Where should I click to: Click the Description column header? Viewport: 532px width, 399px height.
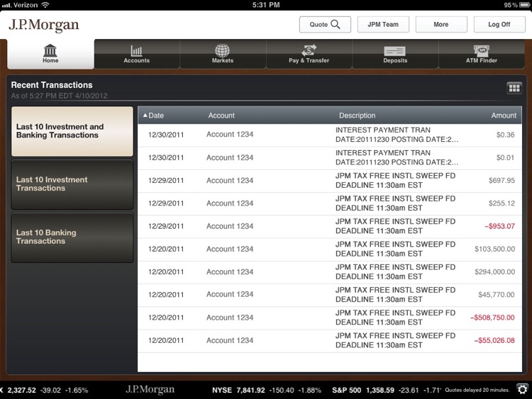click(x=358, y=116)
